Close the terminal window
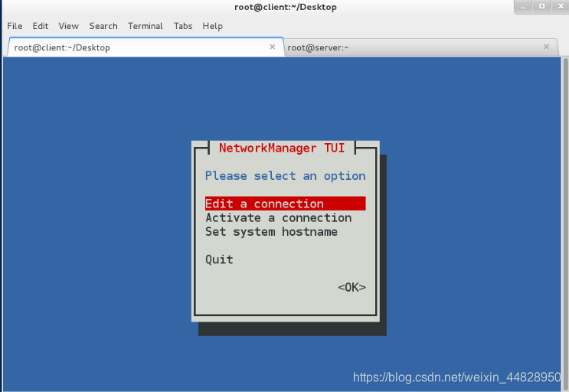The height and width of the screenshot is (392, 569). coord(561,7)
